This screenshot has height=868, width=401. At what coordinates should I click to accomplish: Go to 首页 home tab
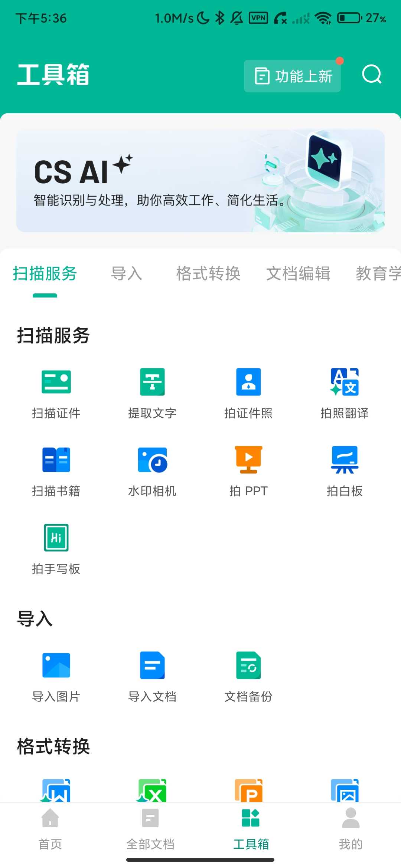tap(50, 829)
